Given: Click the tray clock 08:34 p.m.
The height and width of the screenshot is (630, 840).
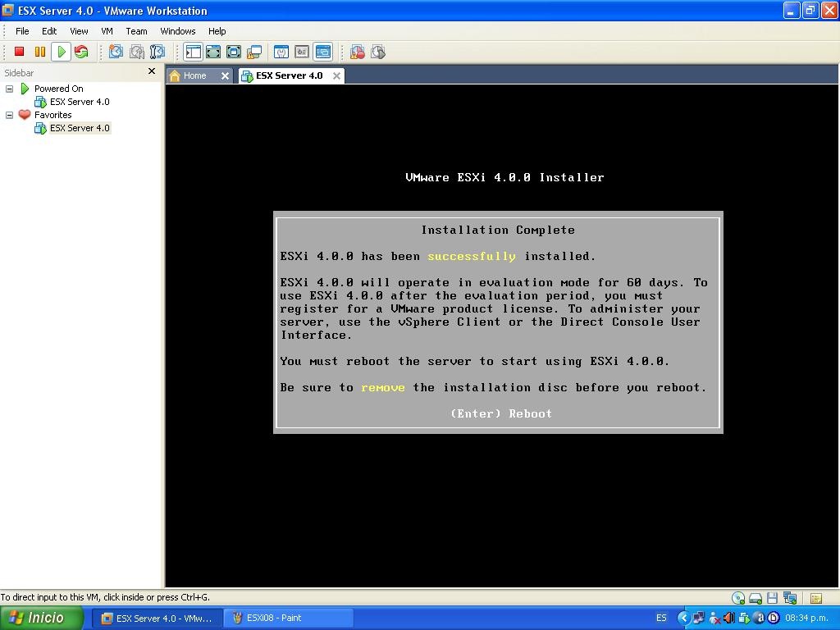Looking at the screenshot, I should coord(807,618).
